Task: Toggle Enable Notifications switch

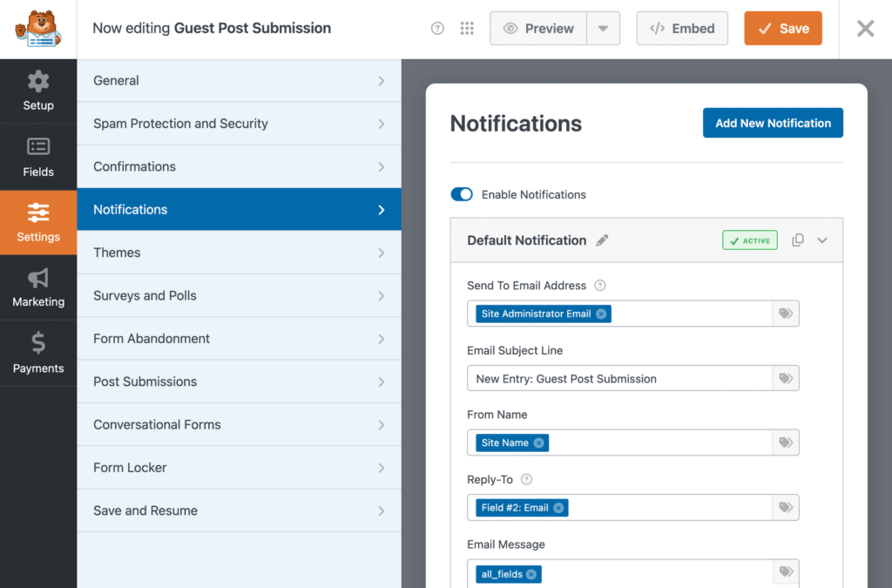Action: pos(462,194)
